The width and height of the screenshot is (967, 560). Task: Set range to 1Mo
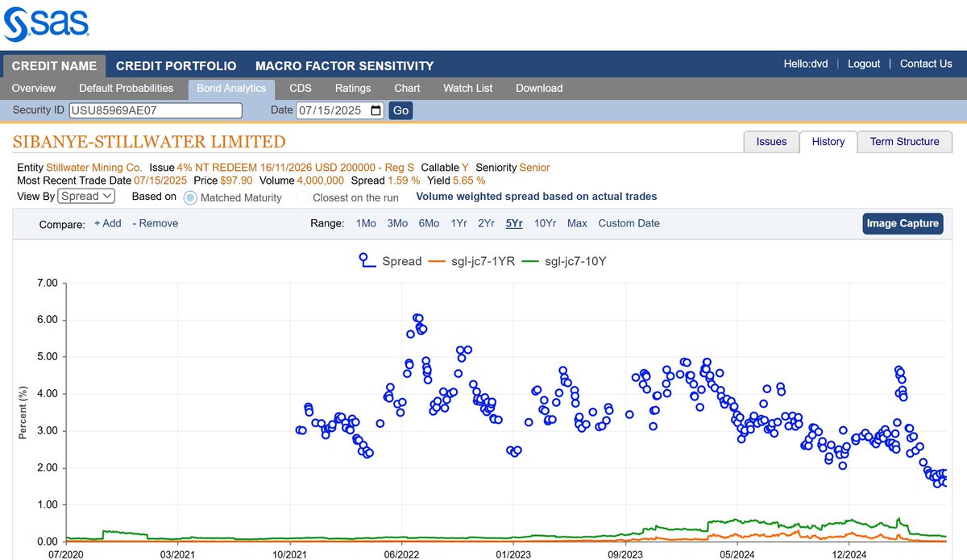[366, 223]
